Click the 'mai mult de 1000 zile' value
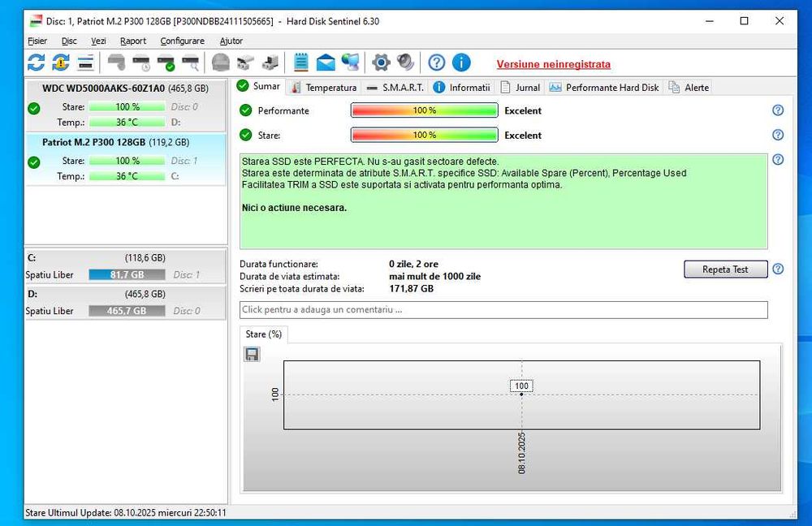Image resolution: width=812 pixels, height=526 pixels. pyautogui.click(x=435, y=277)
